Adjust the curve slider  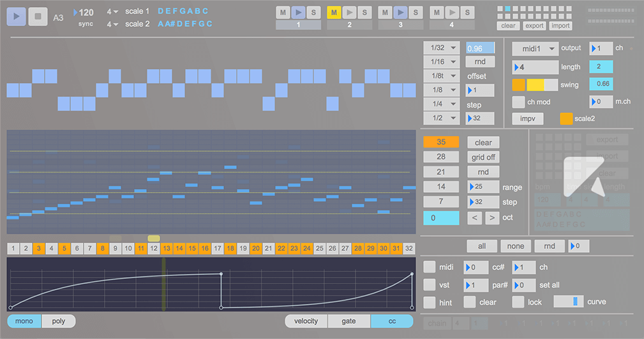[569, 301]
